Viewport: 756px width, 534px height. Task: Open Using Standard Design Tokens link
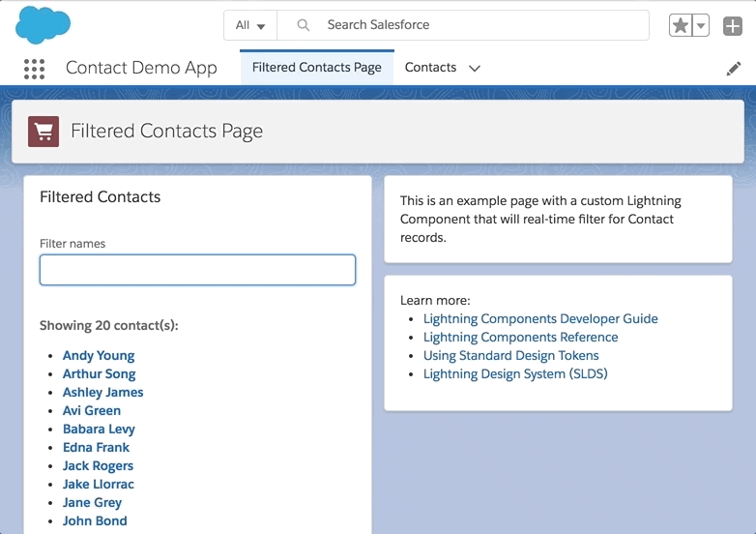[x=511, y=356]
